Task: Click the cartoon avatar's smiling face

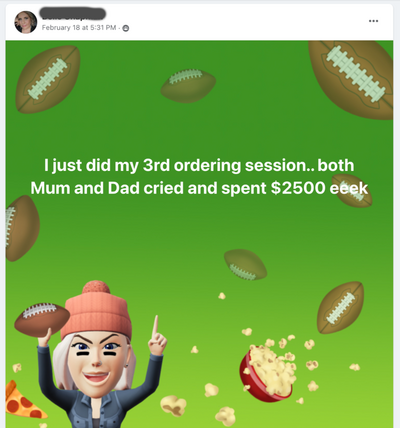Action: (x=96, y=362)
